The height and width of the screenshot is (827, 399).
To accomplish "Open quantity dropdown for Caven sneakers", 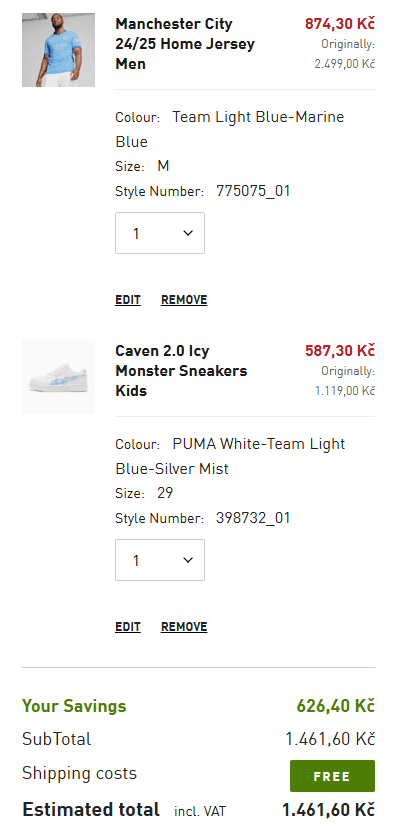I will tap(160, 560).
